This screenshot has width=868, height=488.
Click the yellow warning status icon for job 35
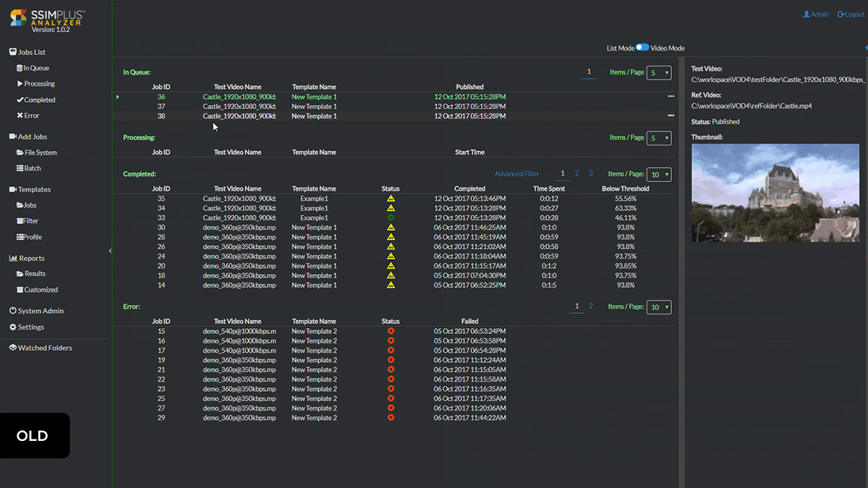point(391,198)
